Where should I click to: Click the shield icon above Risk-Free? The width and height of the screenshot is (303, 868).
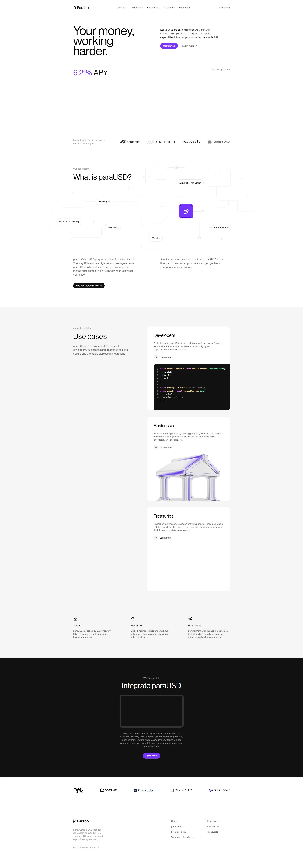pyautogui.click(x=133, y=619)
